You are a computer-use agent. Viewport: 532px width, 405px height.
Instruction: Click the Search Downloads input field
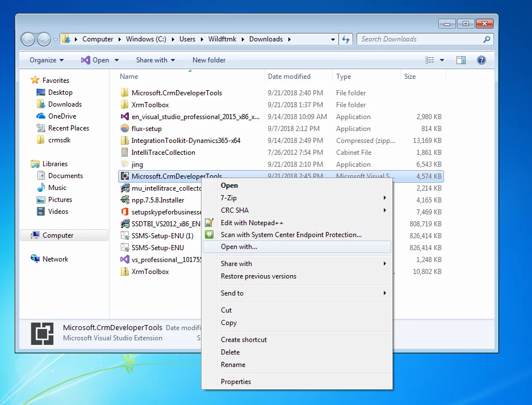(x=421, y=39)
